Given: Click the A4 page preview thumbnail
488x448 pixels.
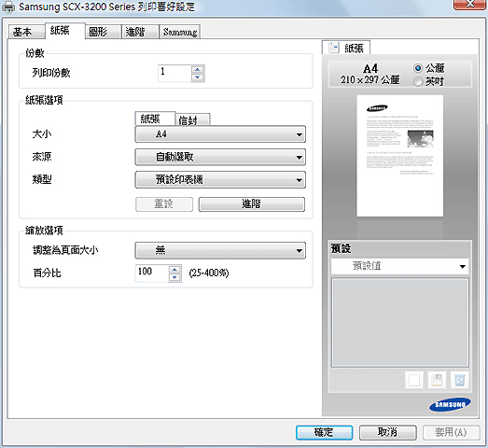Looking at the screenshot, I should click(x=400, y=156).
